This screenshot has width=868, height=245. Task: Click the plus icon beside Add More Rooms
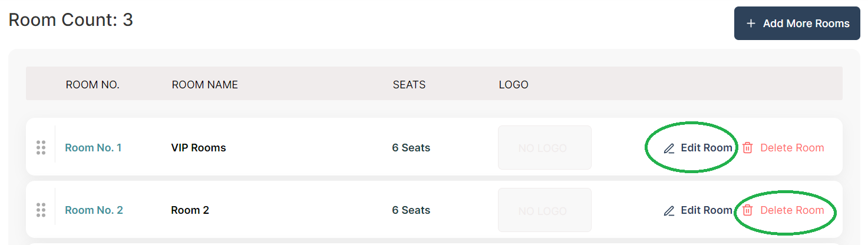click(x=751, y=24)
